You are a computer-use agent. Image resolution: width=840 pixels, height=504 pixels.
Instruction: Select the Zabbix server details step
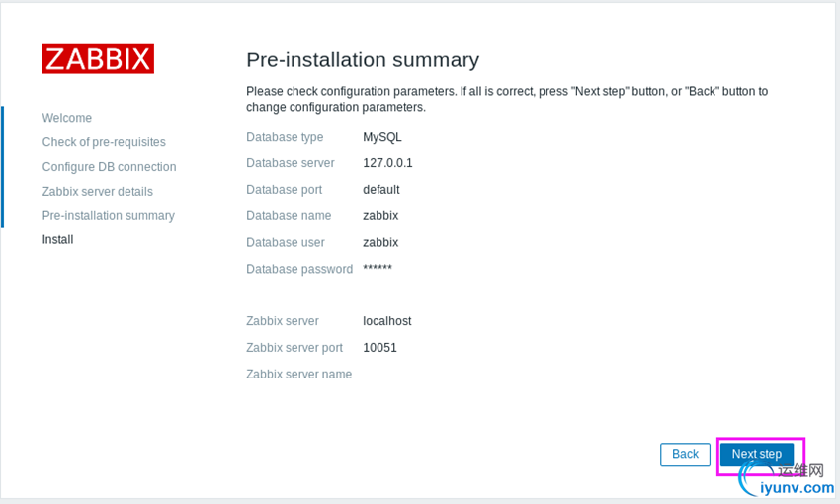(97, 192)
